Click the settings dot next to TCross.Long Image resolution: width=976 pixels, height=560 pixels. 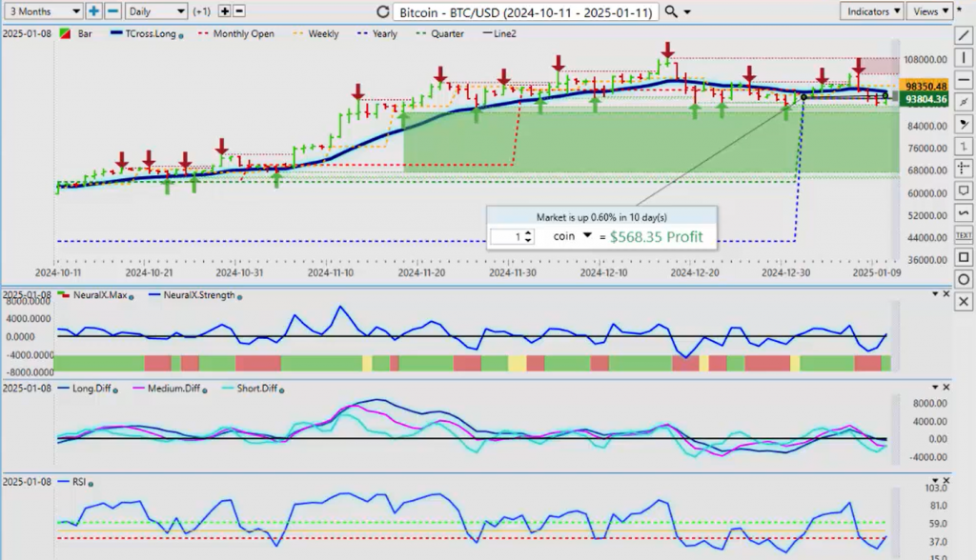[181, 36]
